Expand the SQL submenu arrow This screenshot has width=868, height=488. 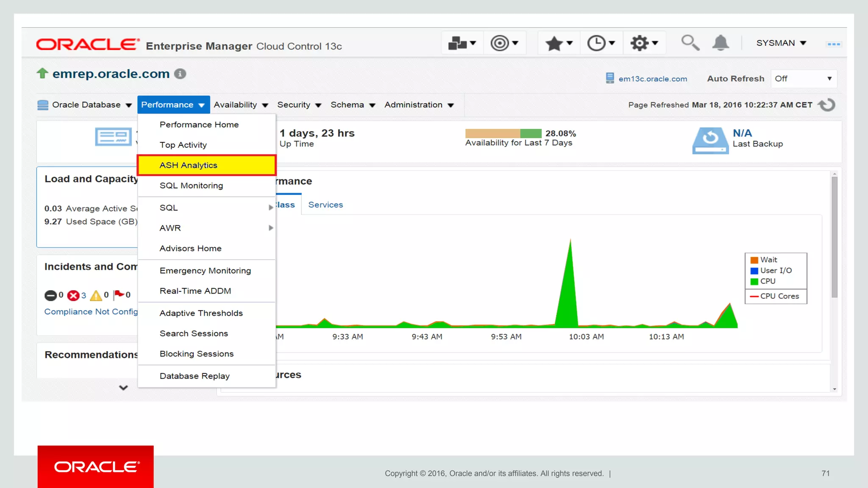(270, 208)
